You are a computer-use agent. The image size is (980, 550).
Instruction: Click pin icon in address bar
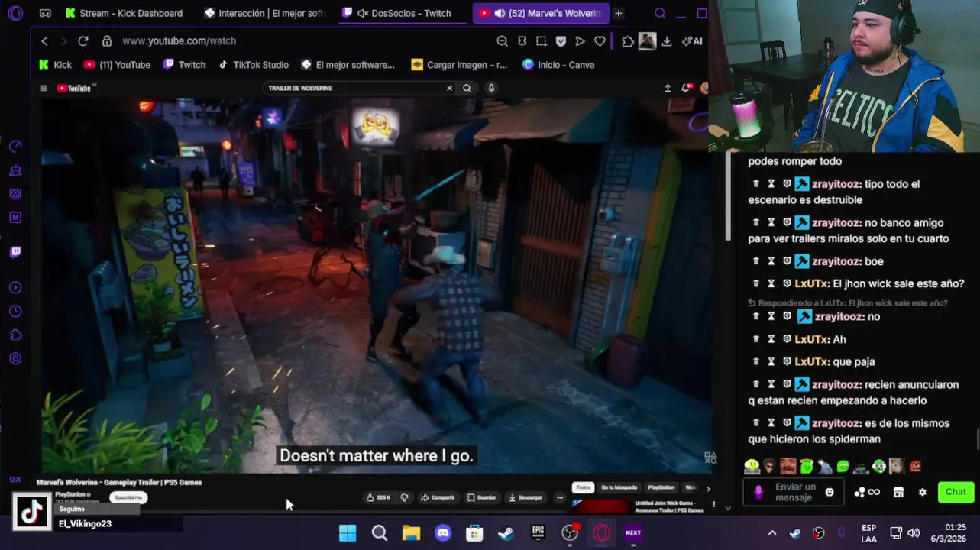point(522,41)
